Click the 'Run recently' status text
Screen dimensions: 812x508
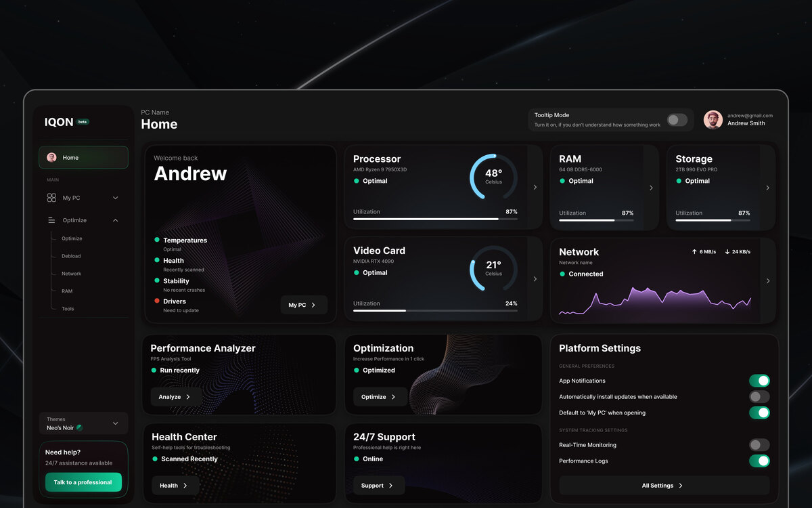[180, 370]
